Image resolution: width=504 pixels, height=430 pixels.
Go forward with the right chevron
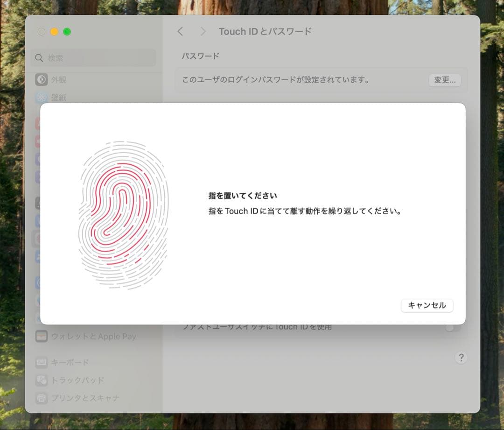pos(203,31)
